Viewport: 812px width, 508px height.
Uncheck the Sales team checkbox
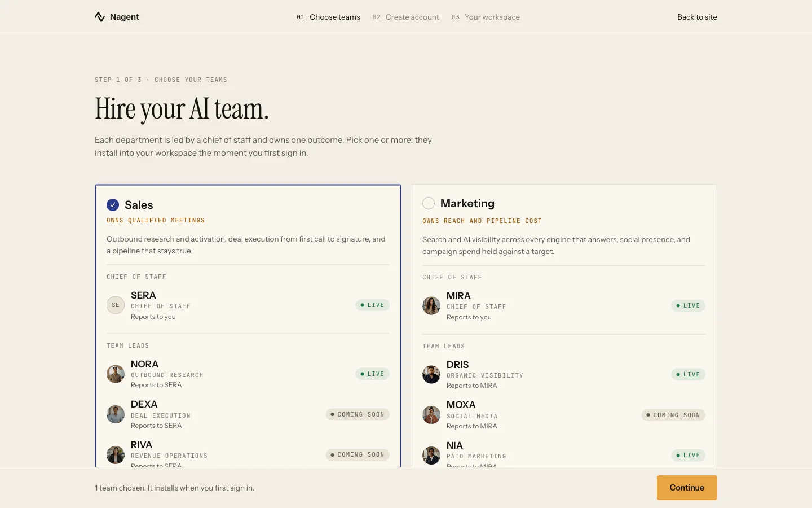coord(113,205)
